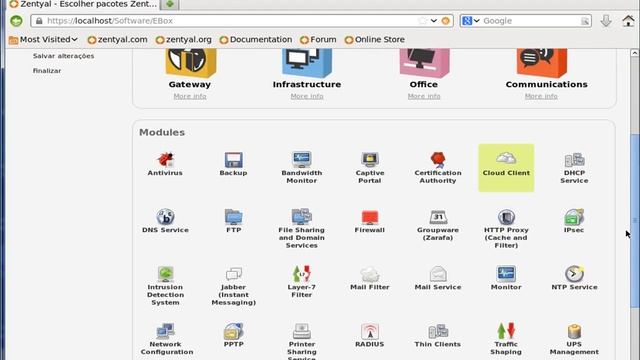Click Salvar alterações in sidebar
This screenshot has height=360, width=640.
tap(63, 56)
